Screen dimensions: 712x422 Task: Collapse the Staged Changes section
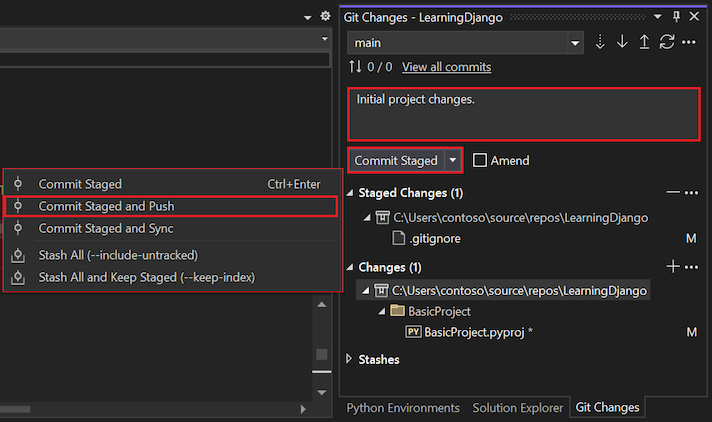(349, 193)
